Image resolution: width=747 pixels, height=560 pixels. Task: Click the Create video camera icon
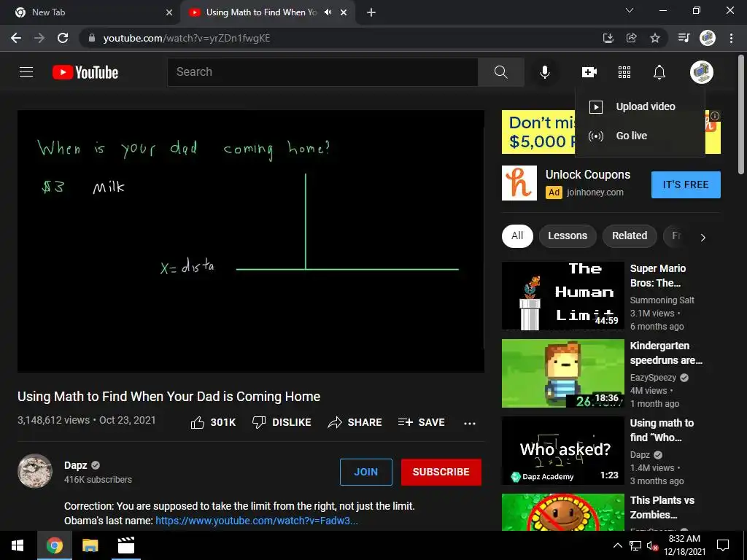(589, 72)
